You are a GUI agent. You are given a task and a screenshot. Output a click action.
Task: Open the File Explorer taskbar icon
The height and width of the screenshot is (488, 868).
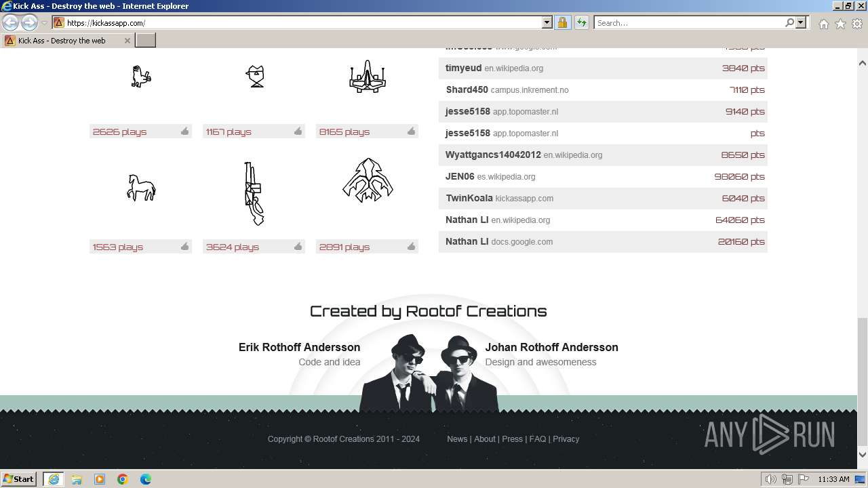pos(77,479)
